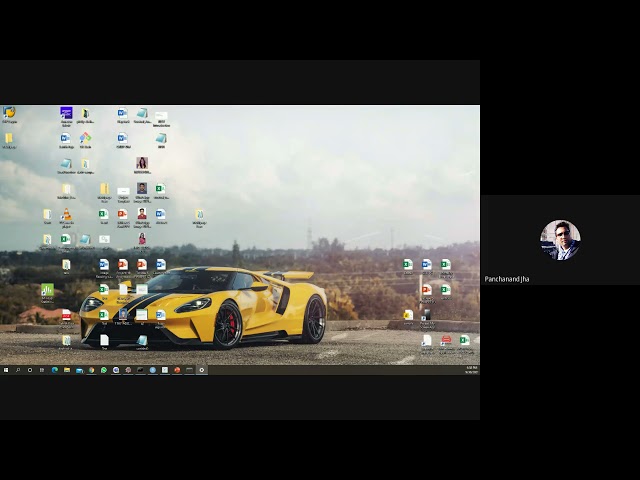Open Cortana circle icon in taskbar
This screenshot has height=480, width=640.
[x=30, y=370]
